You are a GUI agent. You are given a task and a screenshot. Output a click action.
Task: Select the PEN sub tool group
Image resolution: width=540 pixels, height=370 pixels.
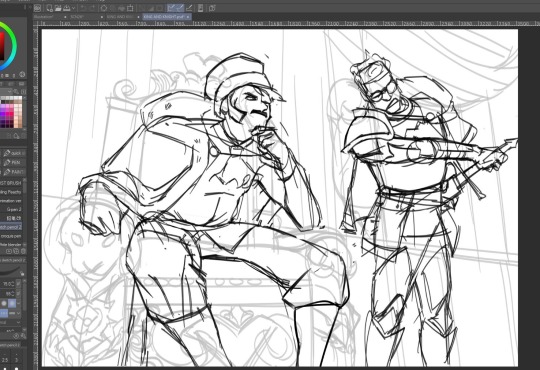[x=13, y=162]
